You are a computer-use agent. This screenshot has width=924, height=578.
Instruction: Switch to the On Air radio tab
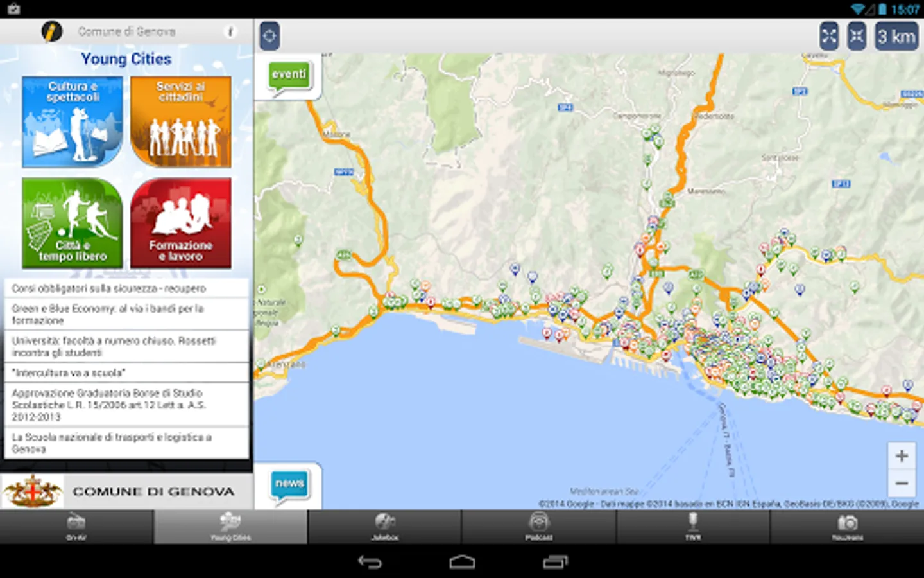point(76,527)
